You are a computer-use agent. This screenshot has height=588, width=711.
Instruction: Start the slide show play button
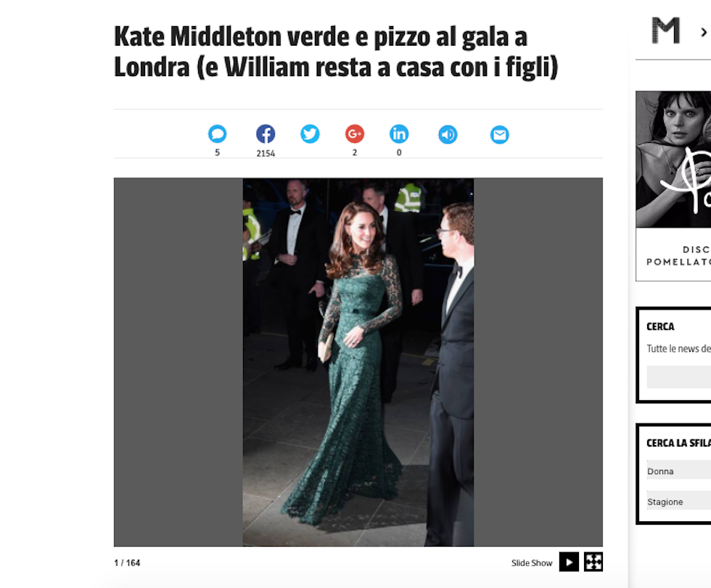[x=569, y=562]
